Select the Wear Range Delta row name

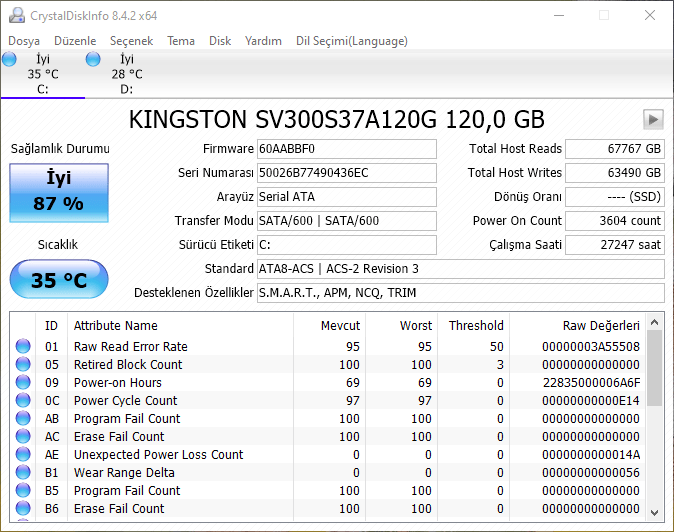tap(124, 473)
